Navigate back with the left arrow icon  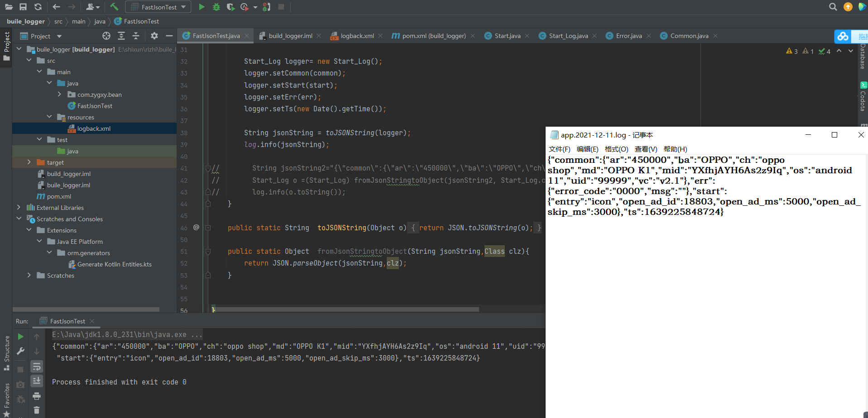point(56,7)
